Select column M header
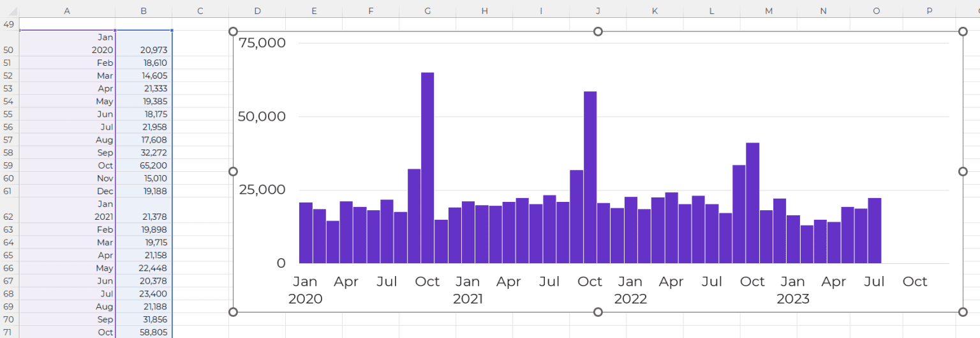The width and height of the screenshot is (980, 338). click(x=768, y=11)
